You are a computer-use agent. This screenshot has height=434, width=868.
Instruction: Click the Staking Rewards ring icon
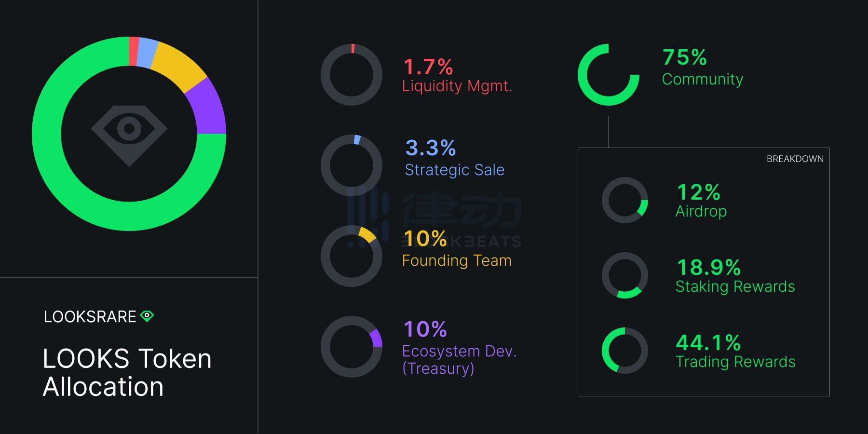(625, 275)
